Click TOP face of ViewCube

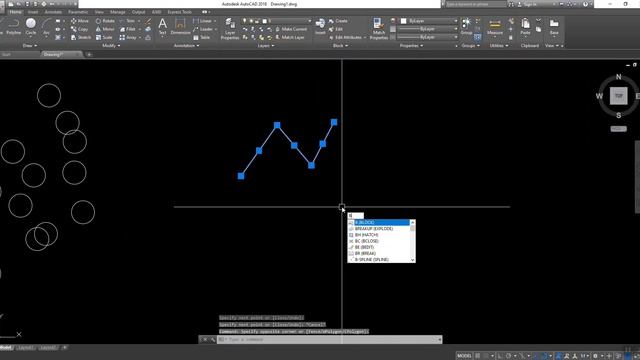click(618, 96)
